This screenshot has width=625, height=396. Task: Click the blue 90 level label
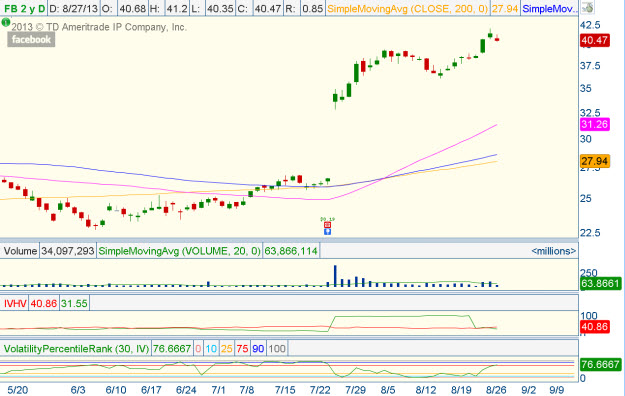tap(258, 349)
